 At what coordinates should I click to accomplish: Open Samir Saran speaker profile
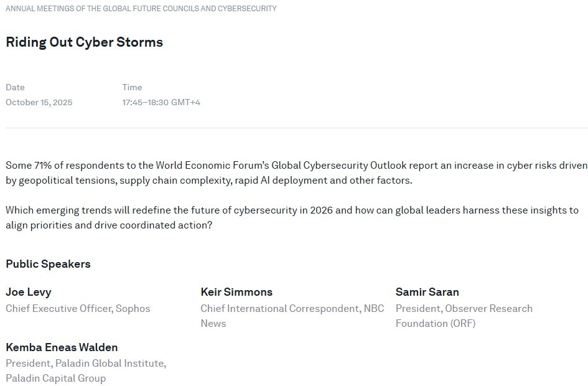pos(427,292)
